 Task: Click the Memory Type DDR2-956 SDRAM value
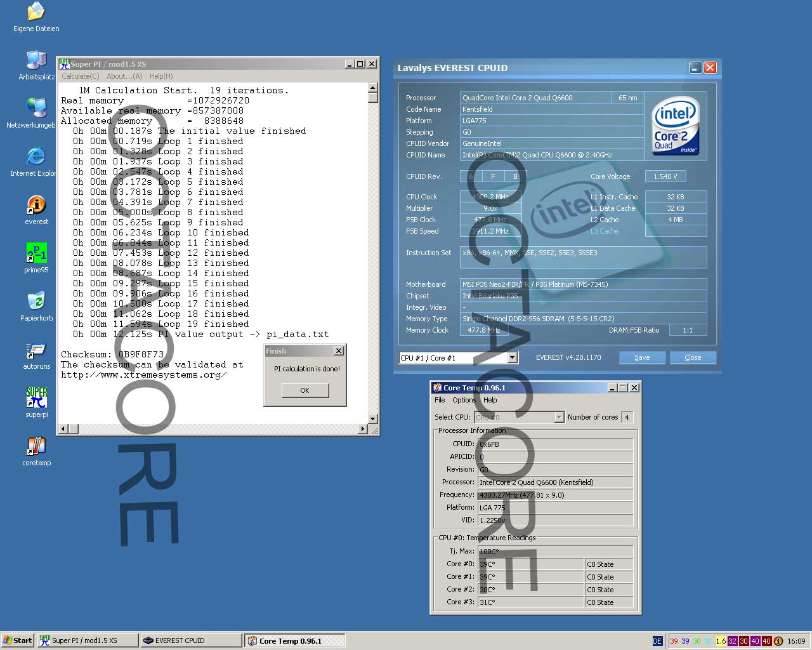coord(583,319)
